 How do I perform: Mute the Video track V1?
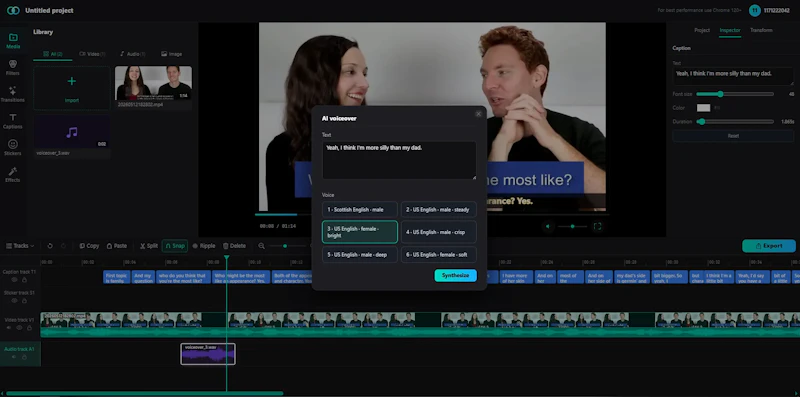[x=9, y=328]
